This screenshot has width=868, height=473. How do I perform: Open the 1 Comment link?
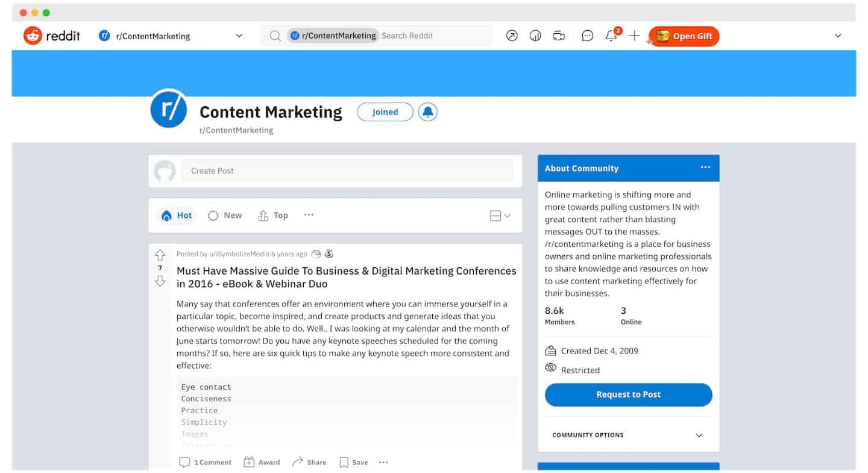pyautogui.click(x=206, y=462)
